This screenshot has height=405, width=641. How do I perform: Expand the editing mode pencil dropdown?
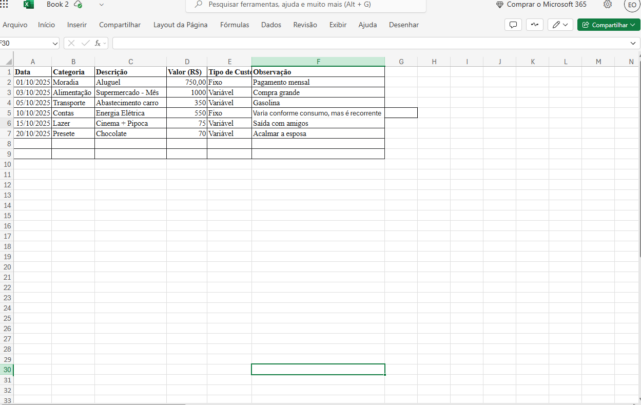pos(560,24)
